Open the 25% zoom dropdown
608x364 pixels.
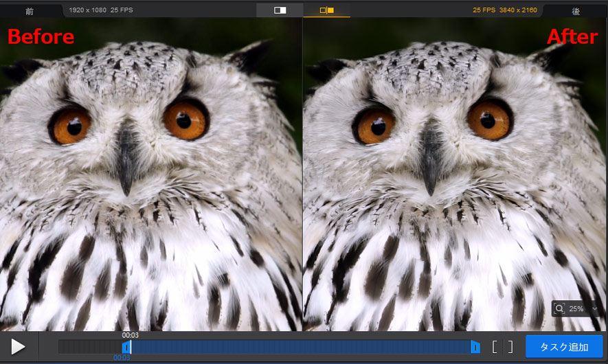tap(594, 308)
